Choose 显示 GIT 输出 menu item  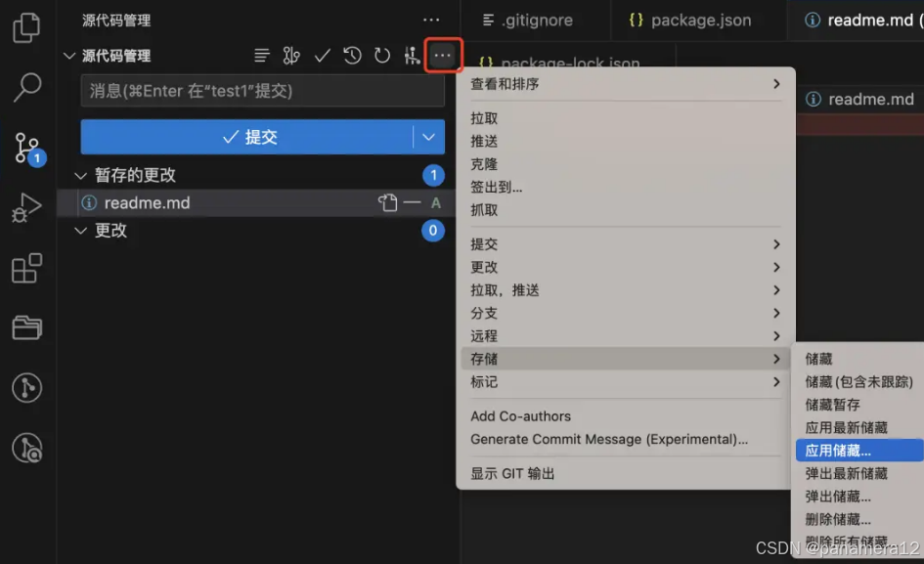tap(625, 474)
